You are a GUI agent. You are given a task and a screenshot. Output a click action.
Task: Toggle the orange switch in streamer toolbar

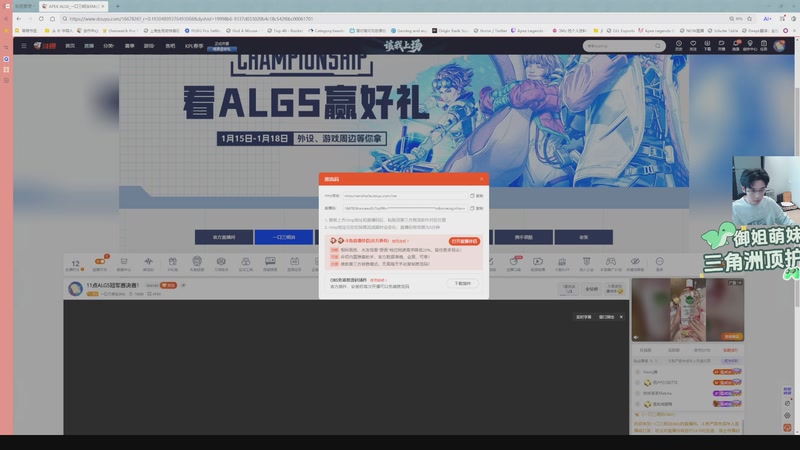[100, 262]
